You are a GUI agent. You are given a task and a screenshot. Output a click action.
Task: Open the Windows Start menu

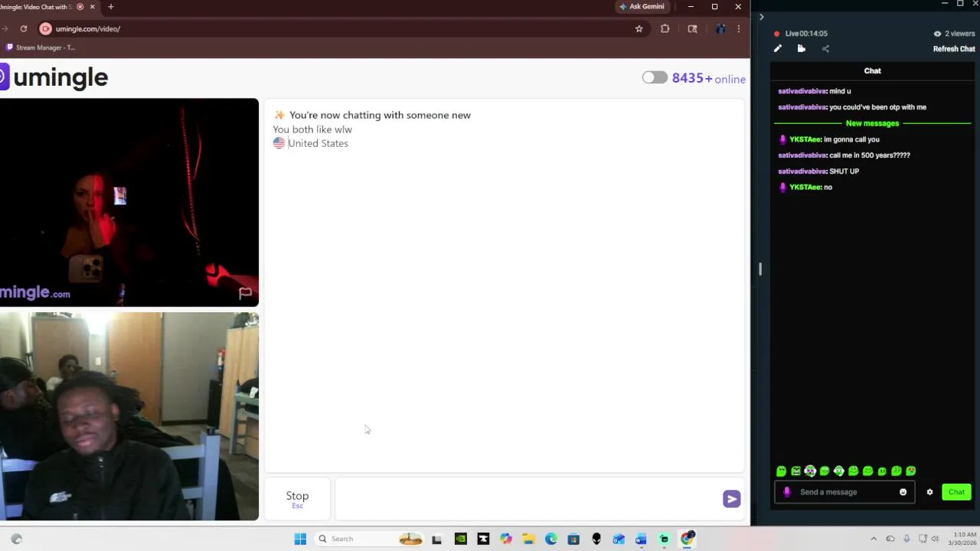click(300, 539)
